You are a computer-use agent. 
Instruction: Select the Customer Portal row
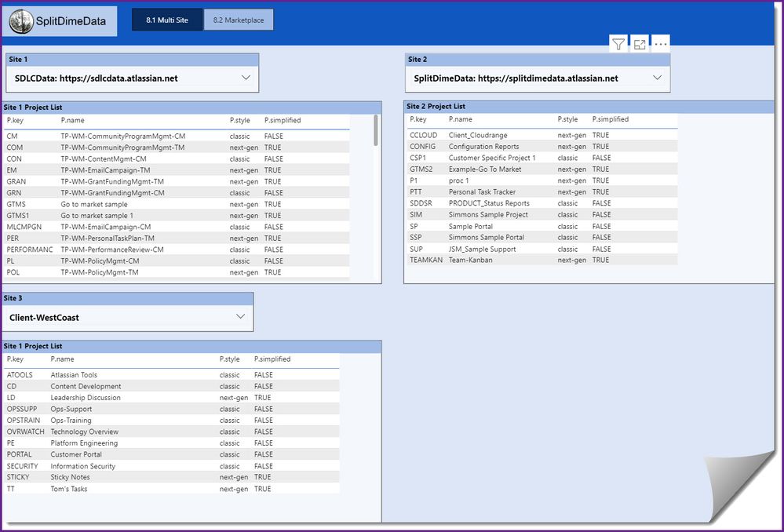click(172, 454)
